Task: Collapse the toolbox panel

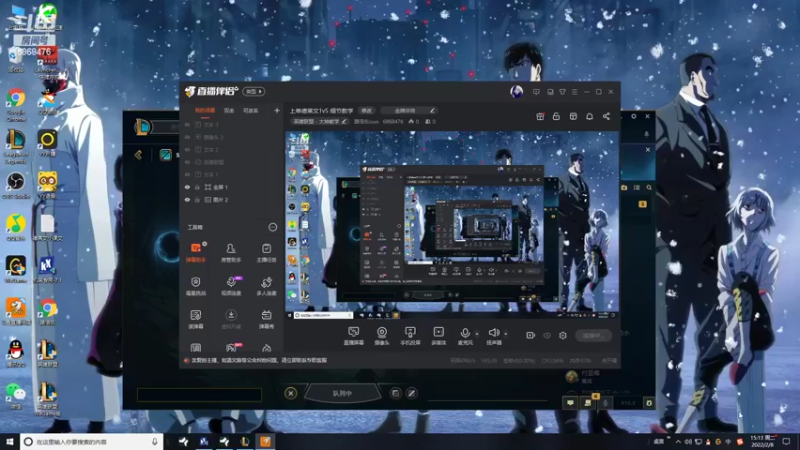Action: coord(272,227)
